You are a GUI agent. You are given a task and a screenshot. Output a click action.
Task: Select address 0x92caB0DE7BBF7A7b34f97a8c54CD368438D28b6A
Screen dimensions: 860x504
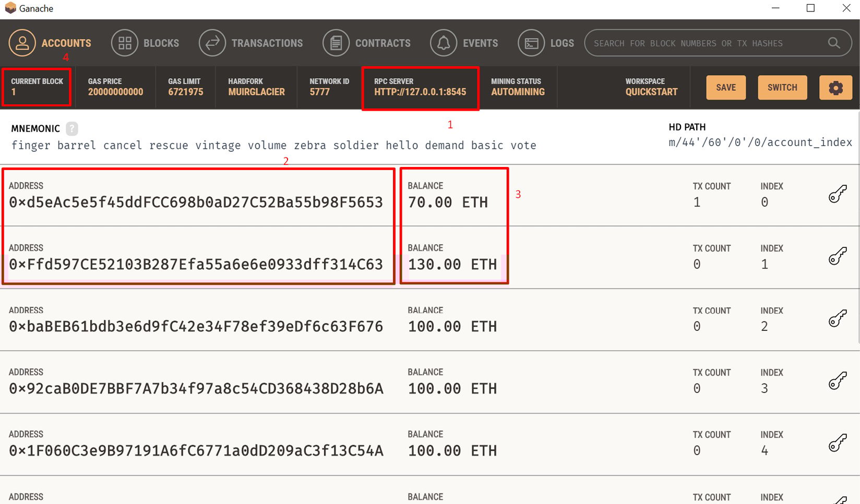point(196,389)
